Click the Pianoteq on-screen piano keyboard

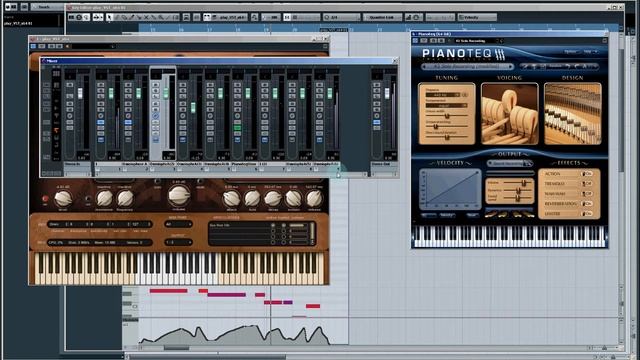[x=509, y=237]
